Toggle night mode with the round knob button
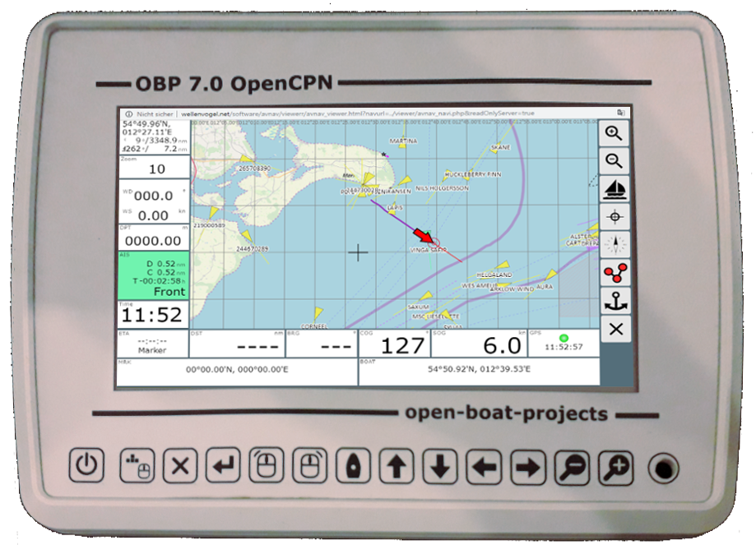Screen dimensions: 756x545 pos(661,468)
